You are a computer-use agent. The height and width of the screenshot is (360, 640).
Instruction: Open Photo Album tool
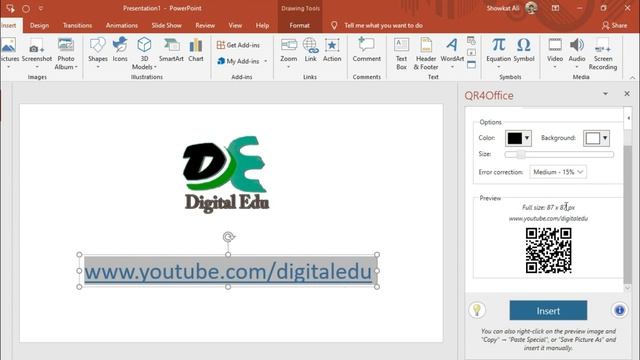(65, 53)
